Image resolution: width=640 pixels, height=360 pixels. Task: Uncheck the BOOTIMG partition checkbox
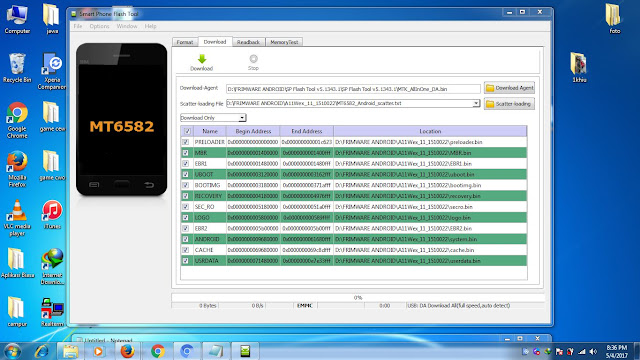(186, 185)
